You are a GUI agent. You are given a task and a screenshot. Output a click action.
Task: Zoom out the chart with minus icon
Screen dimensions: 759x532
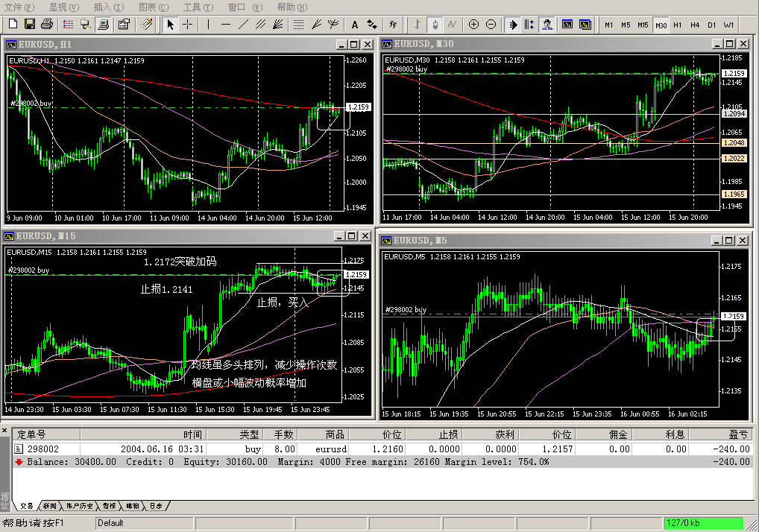(x=491, y=25)
